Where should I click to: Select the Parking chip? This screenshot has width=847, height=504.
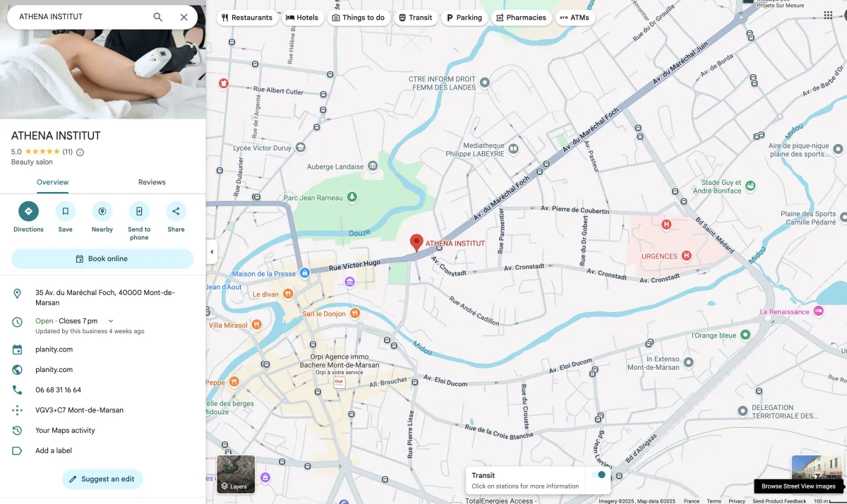tap(464, 18)
